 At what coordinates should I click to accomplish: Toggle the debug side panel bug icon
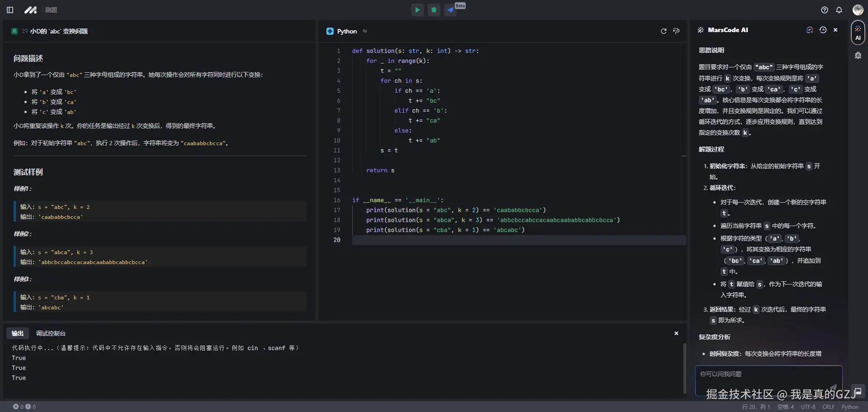click(858, 56)
